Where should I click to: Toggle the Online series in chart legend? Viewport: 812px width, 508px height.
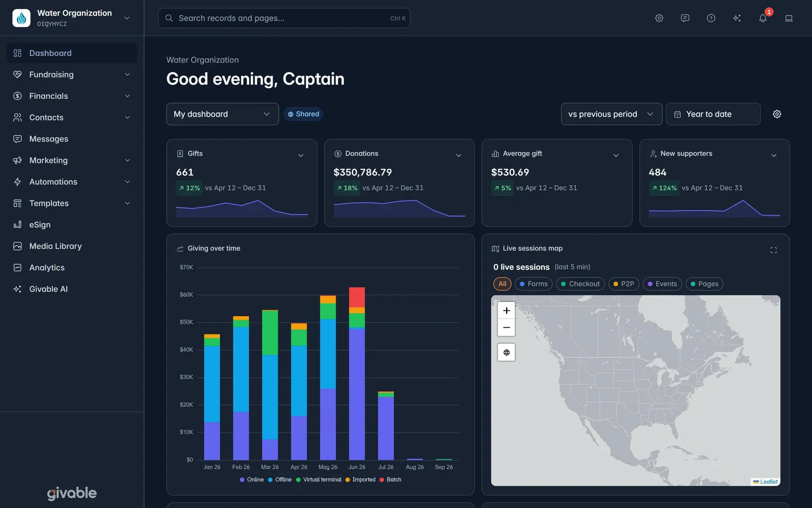coord(252,480)
